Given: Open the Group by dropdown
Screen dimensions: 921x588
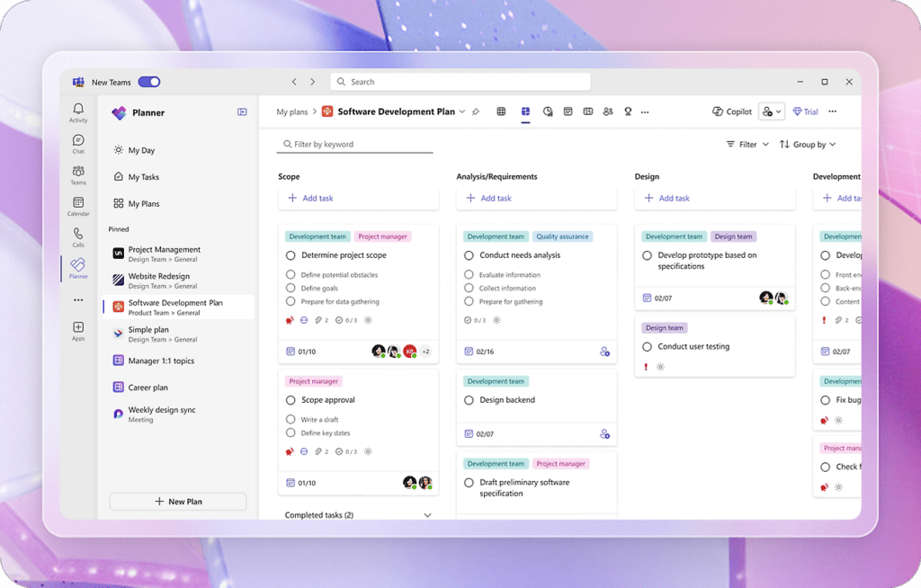Looking at the screenshot, I should [807, 144].
